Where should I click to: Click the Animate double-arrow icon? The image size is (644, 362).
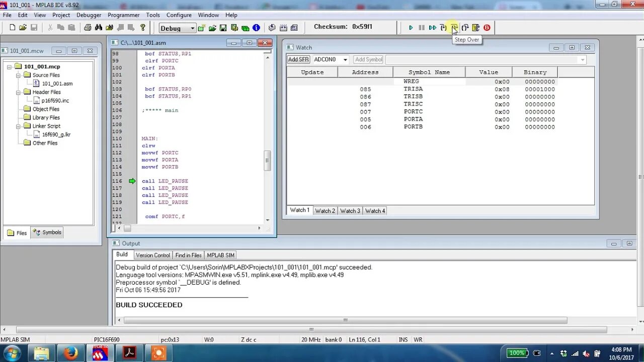coord(433,28)
